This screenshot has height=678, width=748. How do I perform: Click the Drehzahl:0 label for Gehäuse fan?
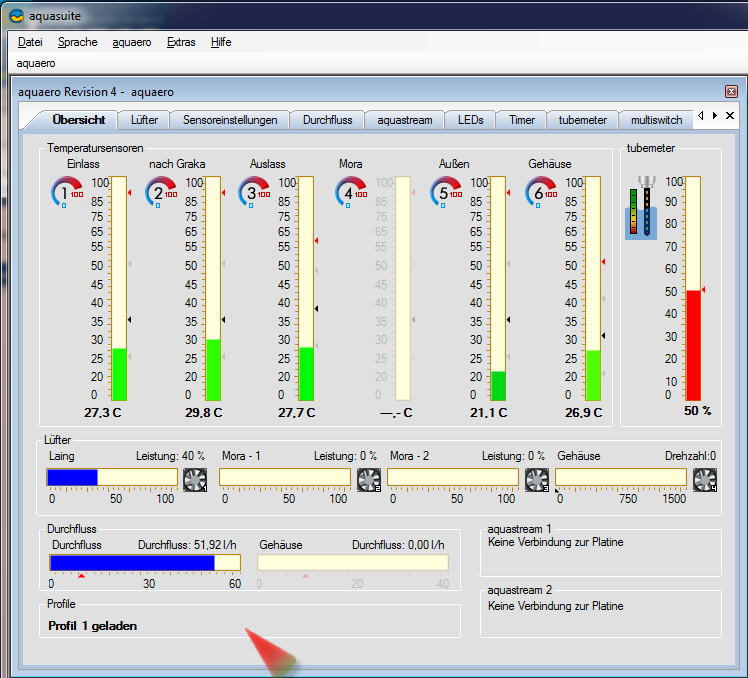coord(690,456)
